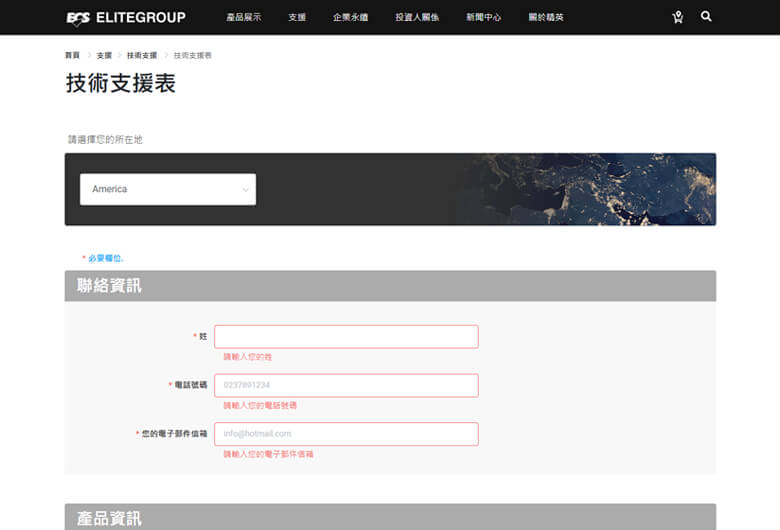Click the 支援 breadcrumb link
This screenshot has height=530, width=780.
(104, 55)
